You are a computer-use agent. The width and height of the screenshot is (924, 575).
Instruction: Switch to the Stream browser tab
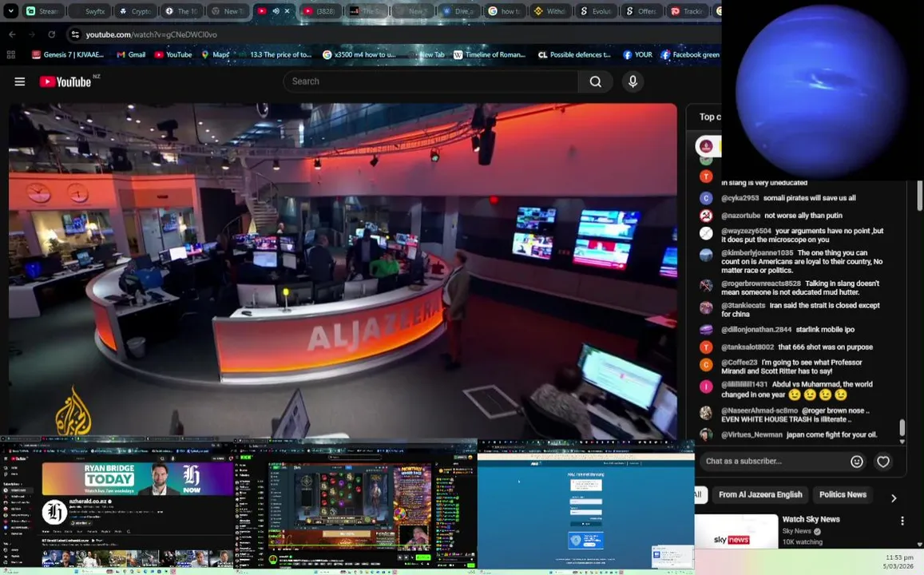click(43, 11)
